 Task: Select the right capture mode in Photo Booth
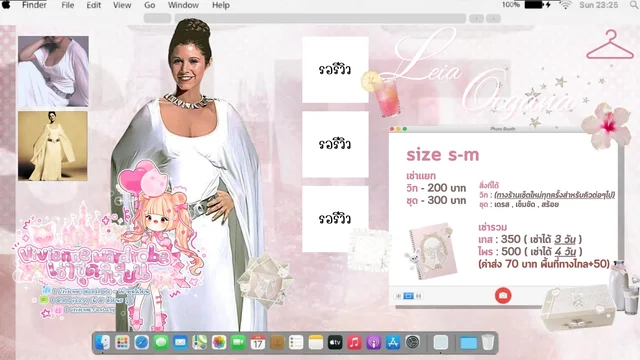pos(418,296)
